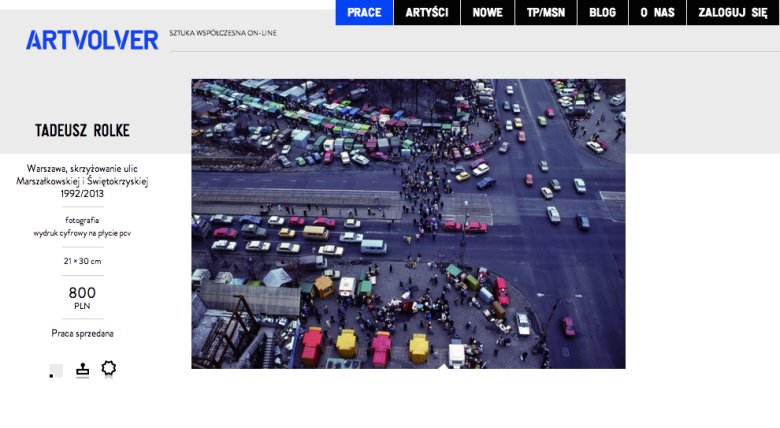Click the artist name Tadeusz Rolke

click(82, 131)
